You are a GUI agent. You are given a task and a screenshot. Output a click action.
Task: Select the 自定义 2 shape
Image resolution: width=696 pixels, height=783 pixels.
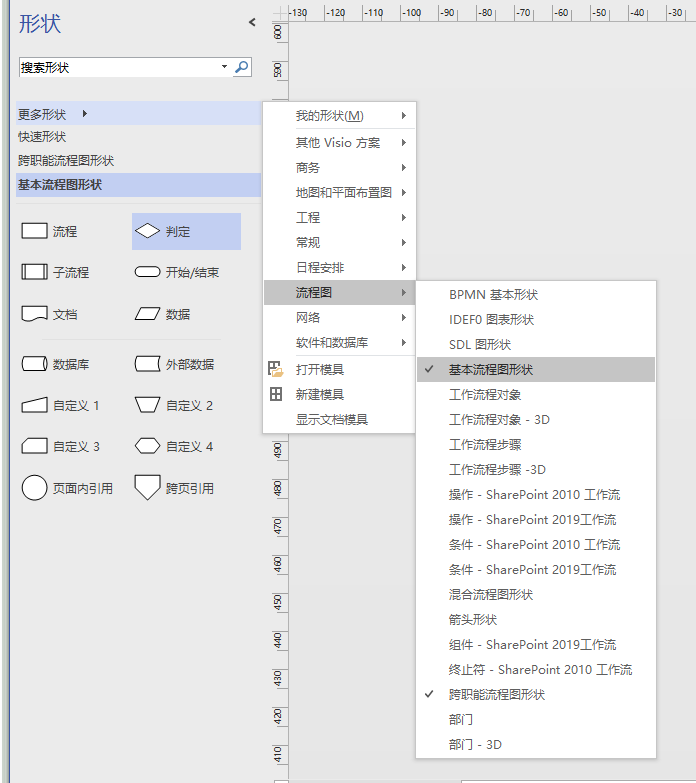(174, 405)
